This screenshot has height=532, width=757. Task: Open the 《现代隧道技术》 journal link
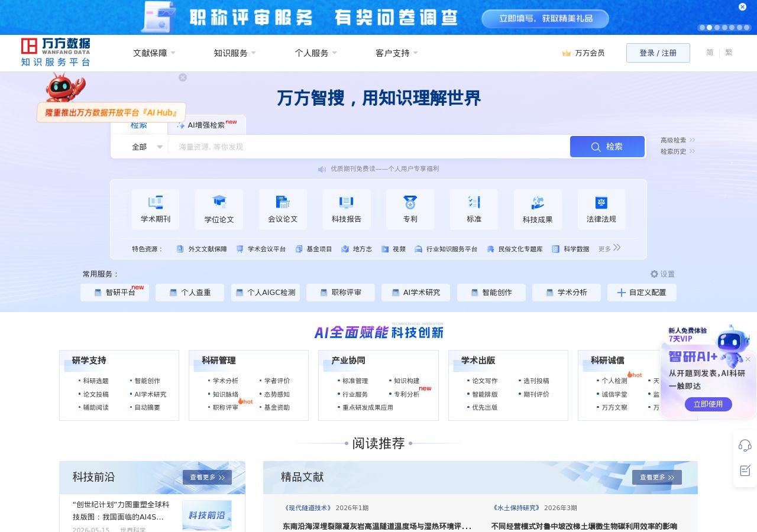[x=308, y=508]
